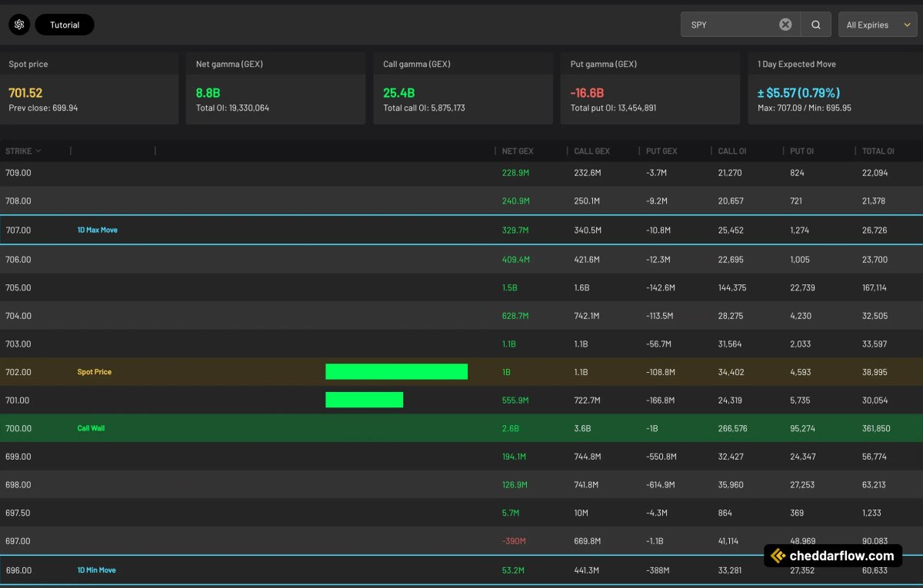Click the magnifier search button
The image size is (923, 588).
pyautogui.click(x=815, y=25)
